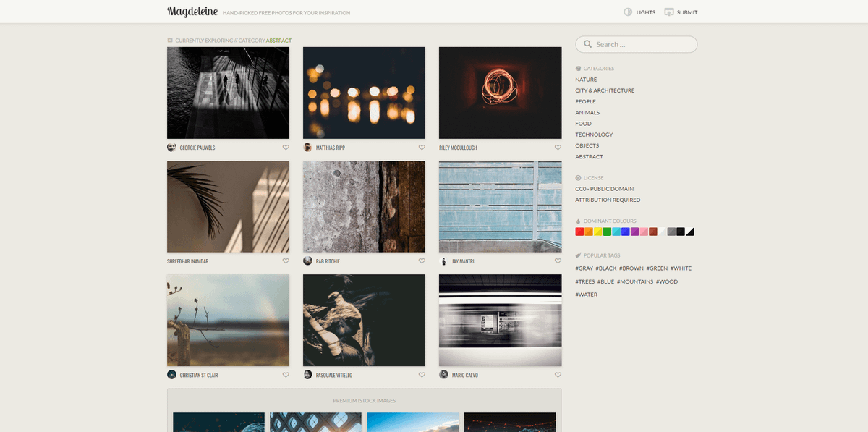
Task: Click the #MOUNTAINS popular tag
Action: click(x=634, y=281)
